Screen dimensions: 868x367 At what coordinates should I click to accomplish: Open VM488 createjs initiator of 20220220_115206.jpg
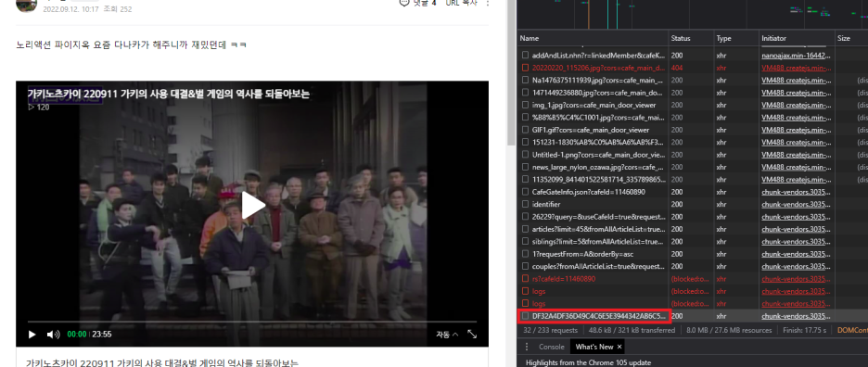(x=797, y=68)
